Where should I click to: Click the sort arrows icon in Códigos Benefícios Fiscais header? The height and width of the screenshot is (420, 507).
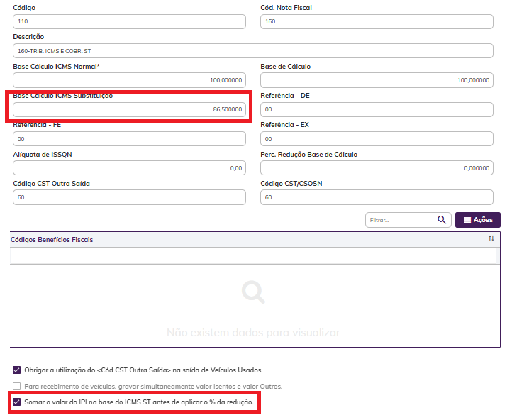(491, 238)
